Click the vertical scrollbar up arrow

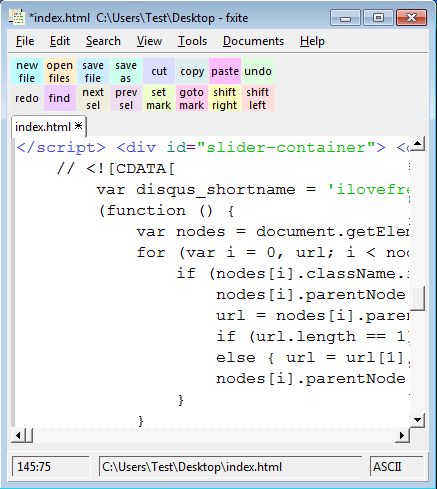(x=417, y=144)
